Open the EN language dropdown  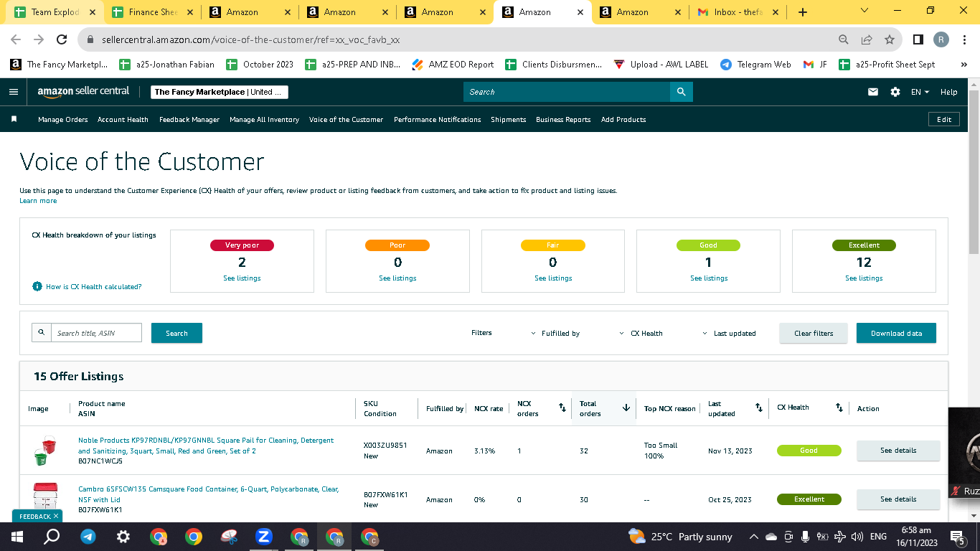[920, 92]
